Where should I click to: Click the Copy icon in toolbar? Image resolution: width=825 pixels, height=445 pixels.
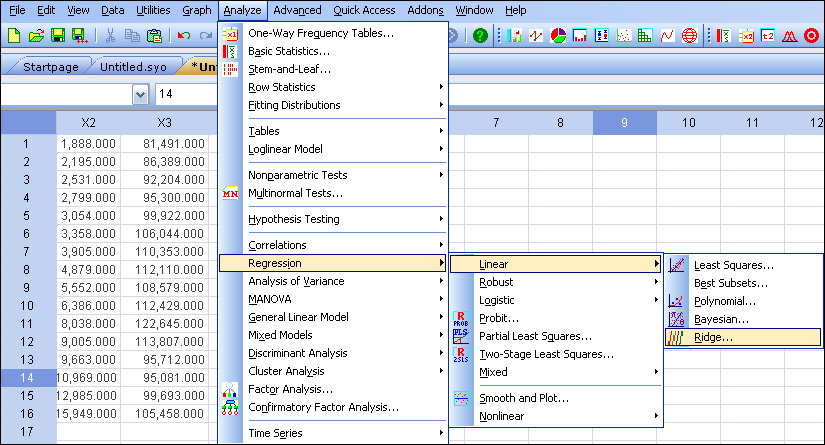tap(132, 36)
